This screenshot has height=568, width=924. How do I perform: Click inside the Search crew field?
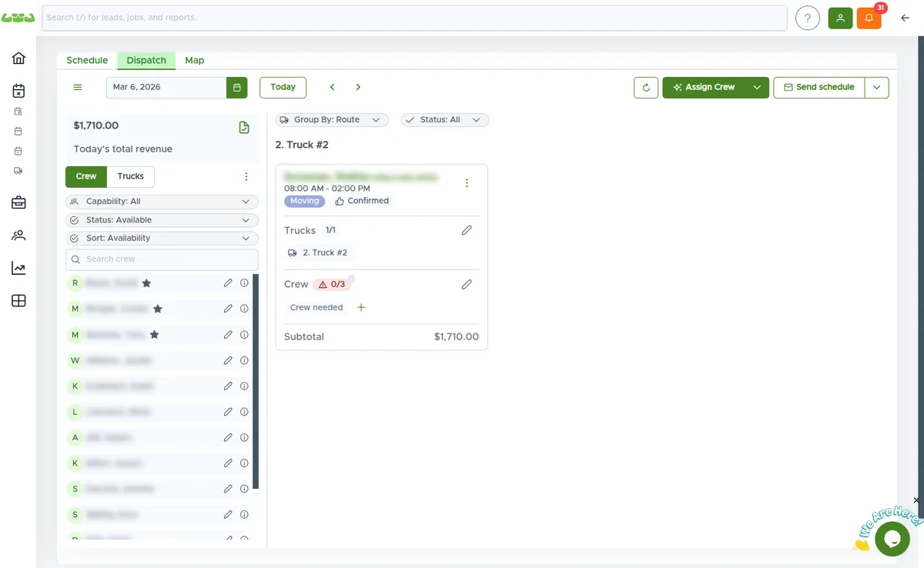[x=161, y=259]
